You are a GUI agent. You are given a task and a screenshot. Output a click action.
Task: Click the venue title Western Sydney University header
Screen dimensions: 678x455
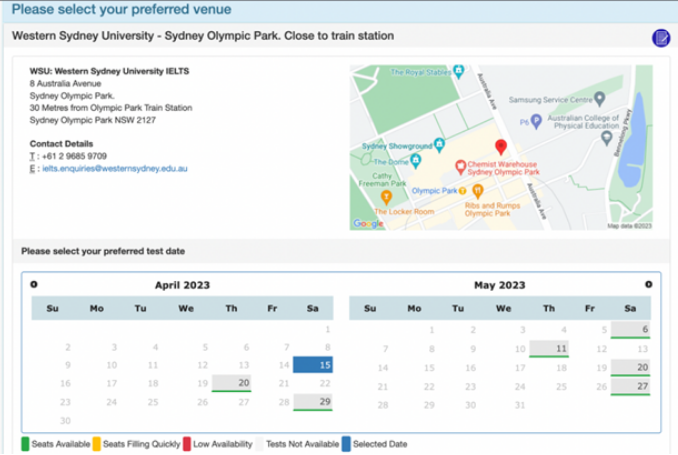203,36
